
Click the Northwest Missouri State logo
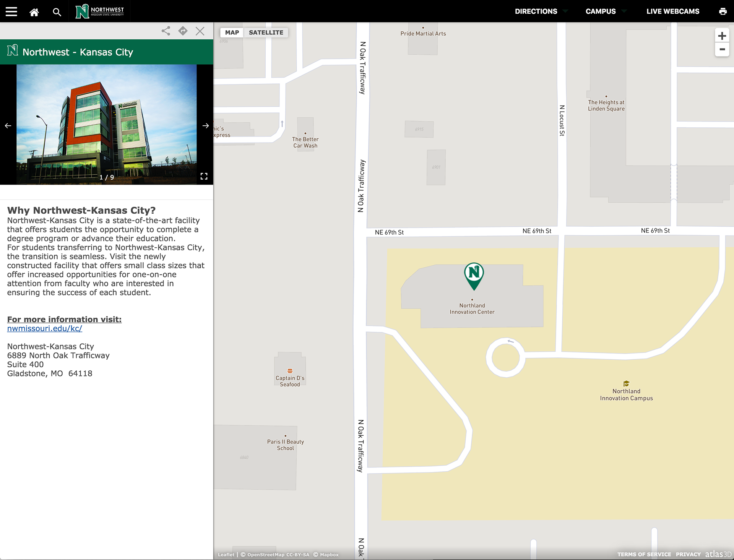100,11
